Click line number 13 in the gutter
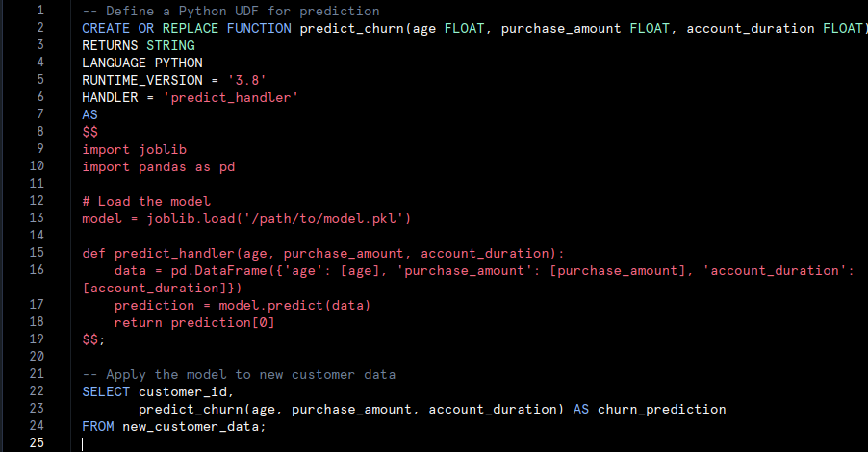Viewport: 868px width, 452px height. [38, 218]
